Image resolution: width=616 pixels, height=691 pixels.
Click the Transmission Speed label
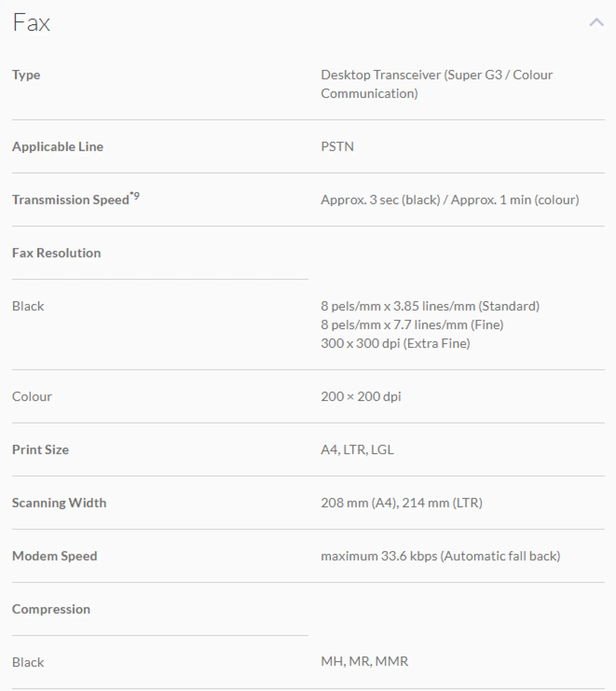pyautogui.click(x=71, y=200)
